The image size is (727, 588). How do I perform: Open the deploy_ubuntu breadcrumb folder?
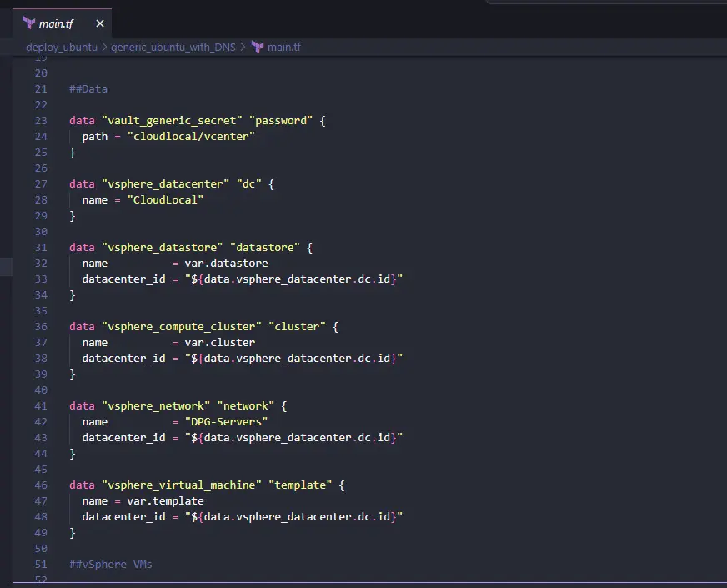point(61,47)
